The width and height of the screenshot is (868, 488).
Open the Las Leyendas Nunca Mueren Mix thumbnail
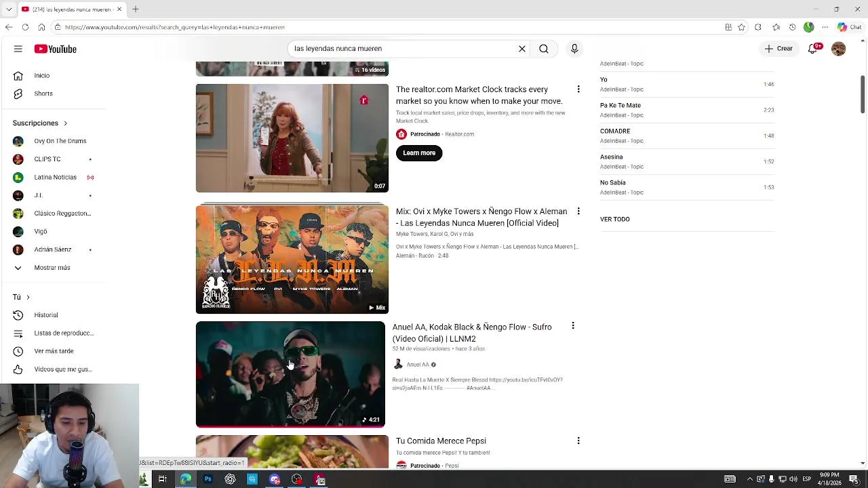292,259
